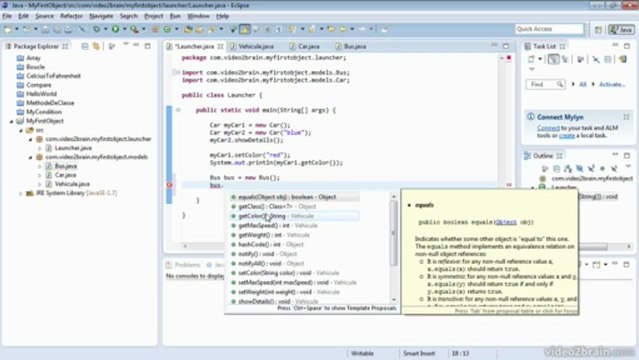
Task: Close the Connect Mylyn notice
Action: 626,117
